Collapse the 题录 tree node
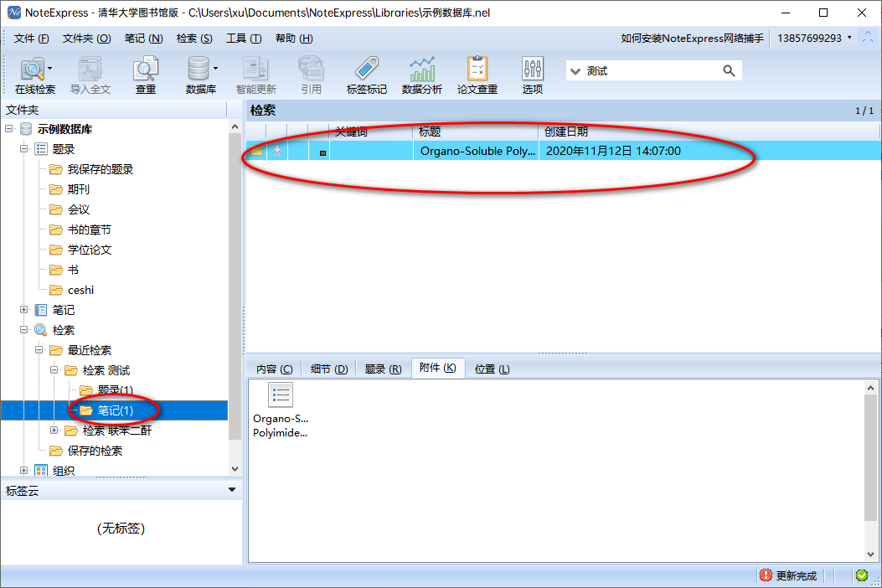Viewport: 882px width, 588px height. (x=23, y=148)
